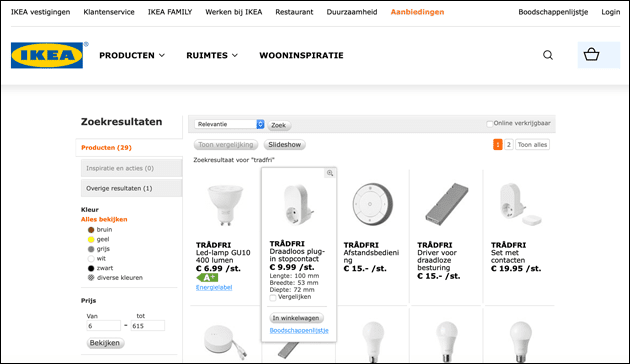Click the zoom magnifier on the plug-in stopcontact card
The height and width of the screenshot is (364, 630).
click(x=330, y=173)
